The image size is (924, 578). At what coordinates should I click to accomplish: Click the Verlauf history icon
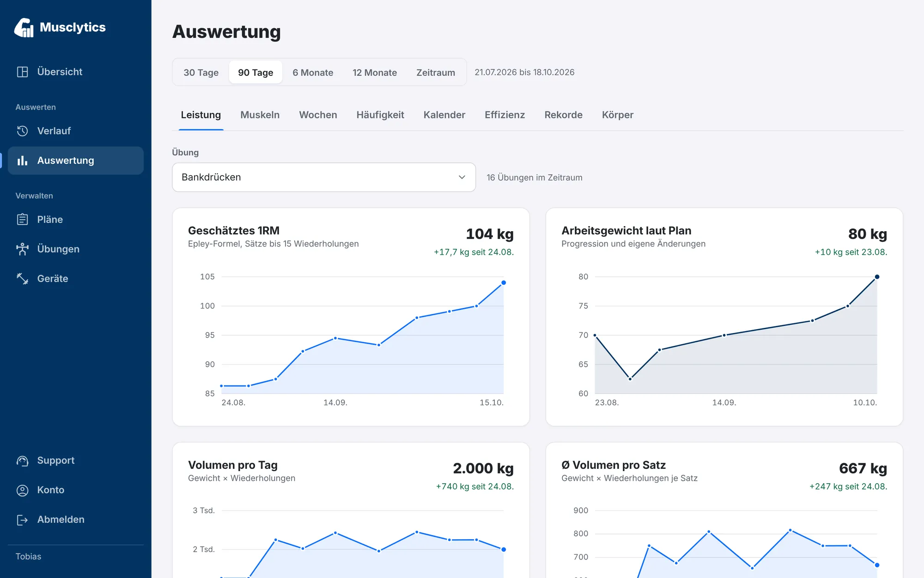pyautogui.click(x=23, y=131)
